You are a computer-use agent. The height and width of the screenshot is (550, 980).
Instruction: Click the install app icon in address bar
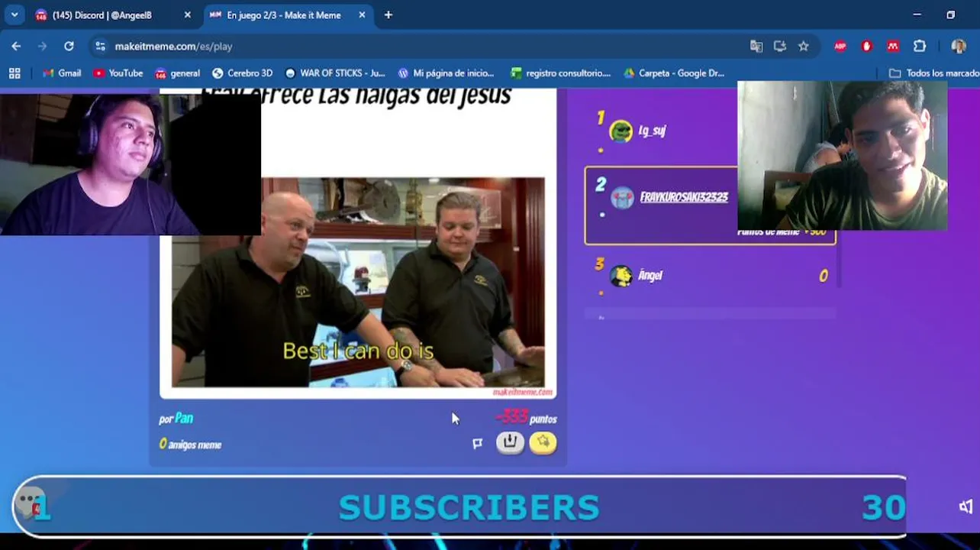click(x=780, y=47)
